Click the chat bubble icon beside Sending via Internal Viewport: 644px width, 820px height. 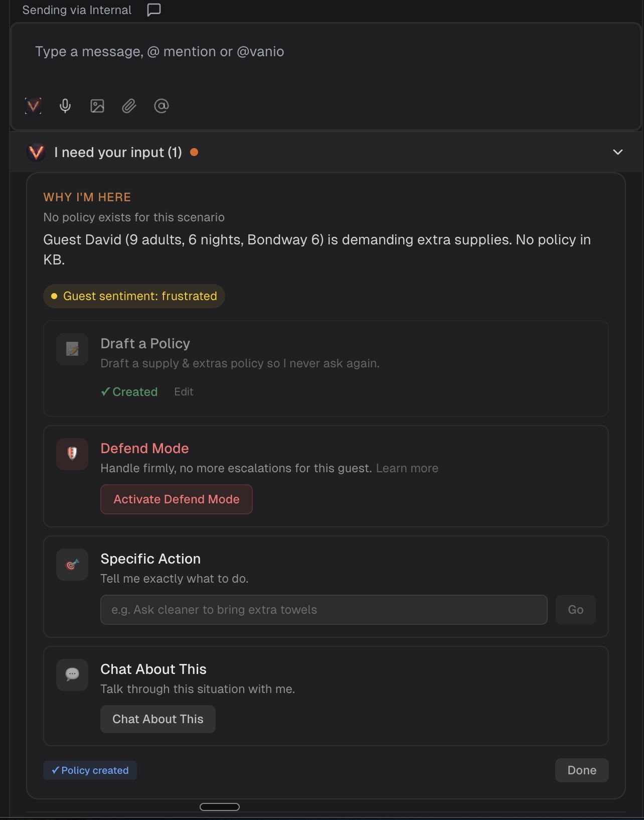(x=154, y=10)
